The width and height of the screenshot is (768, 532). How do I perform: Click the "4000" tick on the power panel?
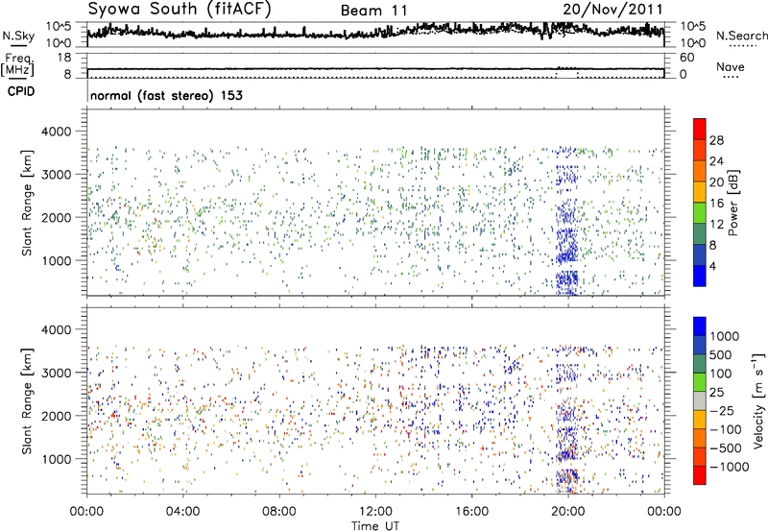coord(56,132)
